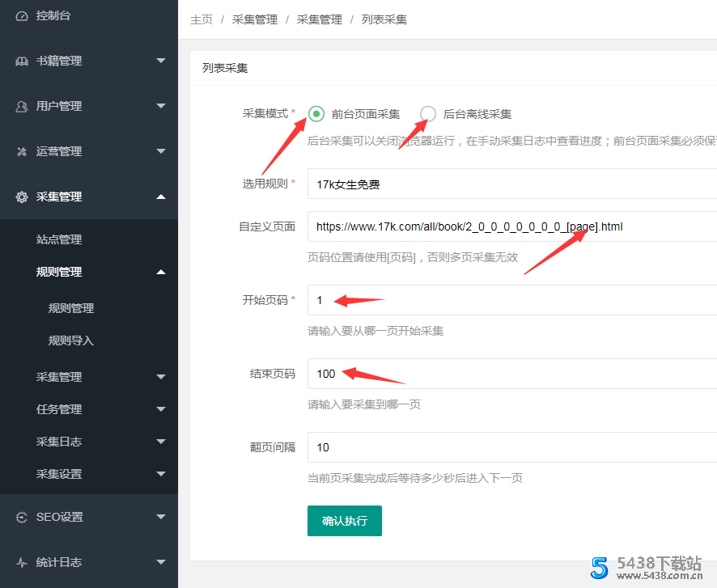Click the SEO设置 sidebar icon

22,517
